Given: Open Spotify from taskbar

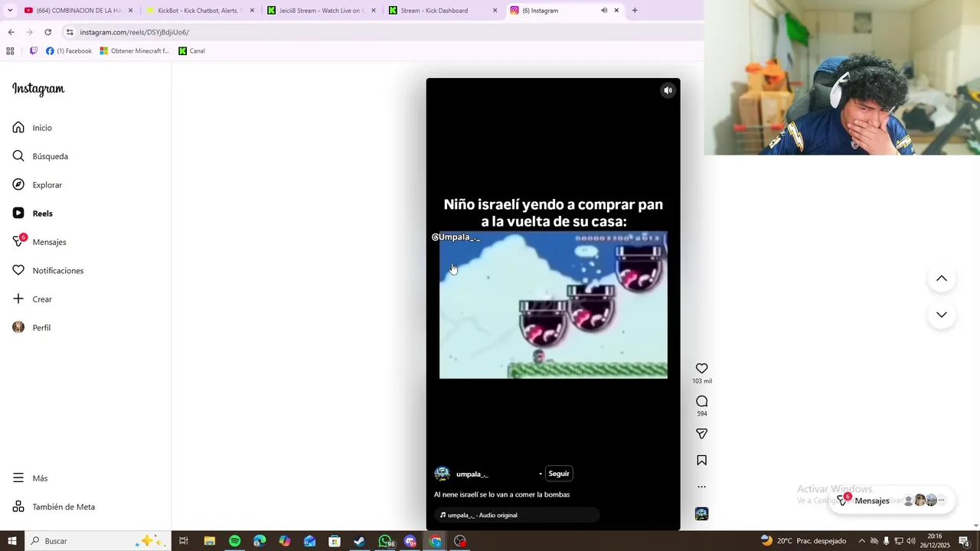Looking at the screenshot, I should click(x=234, y=541).
